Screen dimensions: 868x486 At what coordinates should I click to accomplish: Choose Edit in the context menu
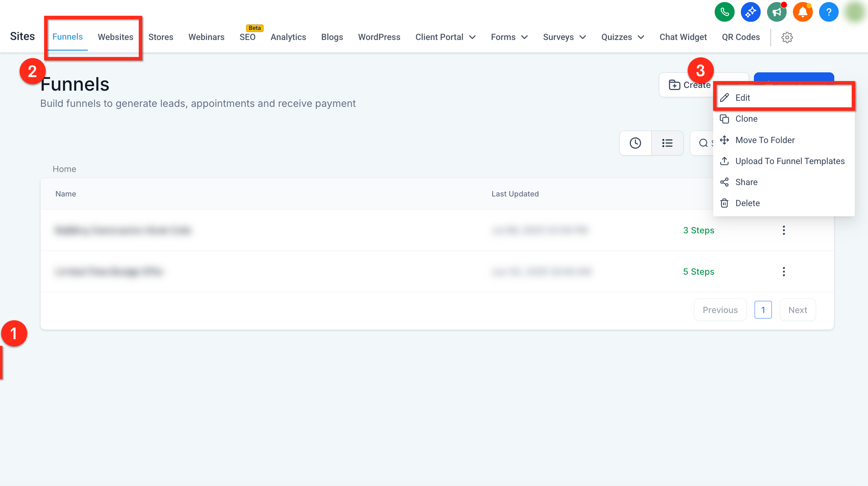[784, 98]
